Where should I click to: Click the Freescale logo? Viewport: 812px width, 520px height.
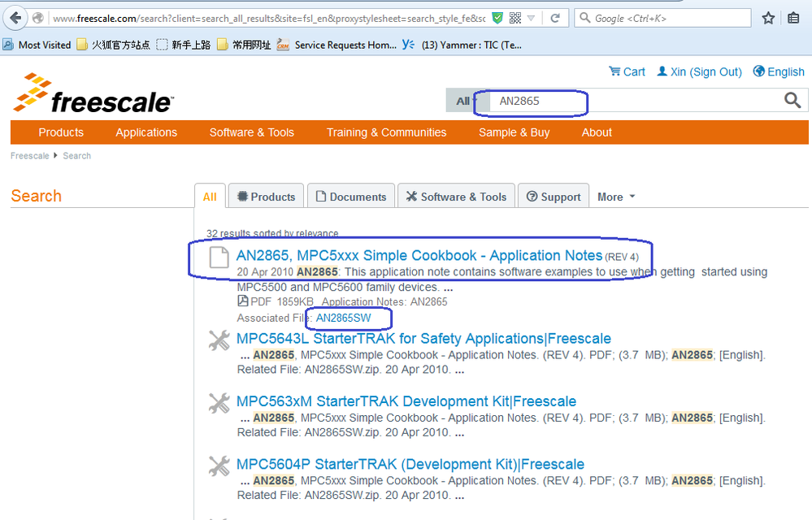point(93,93)
